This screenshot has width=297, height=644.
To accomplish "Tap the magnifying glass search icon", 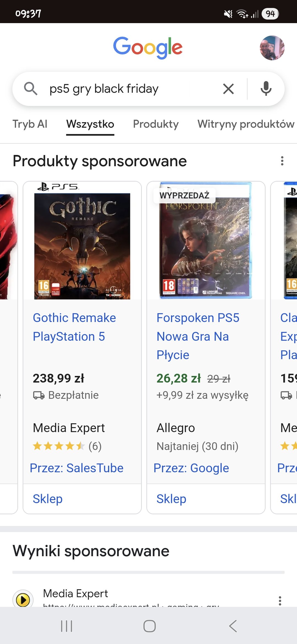I will [31, 89].
